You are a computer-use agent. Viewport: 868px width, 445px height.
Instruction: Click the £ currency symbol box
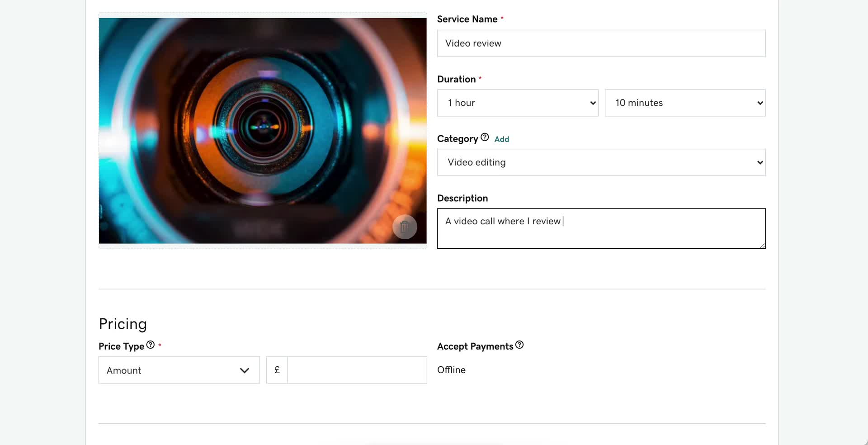coord(277,370)
